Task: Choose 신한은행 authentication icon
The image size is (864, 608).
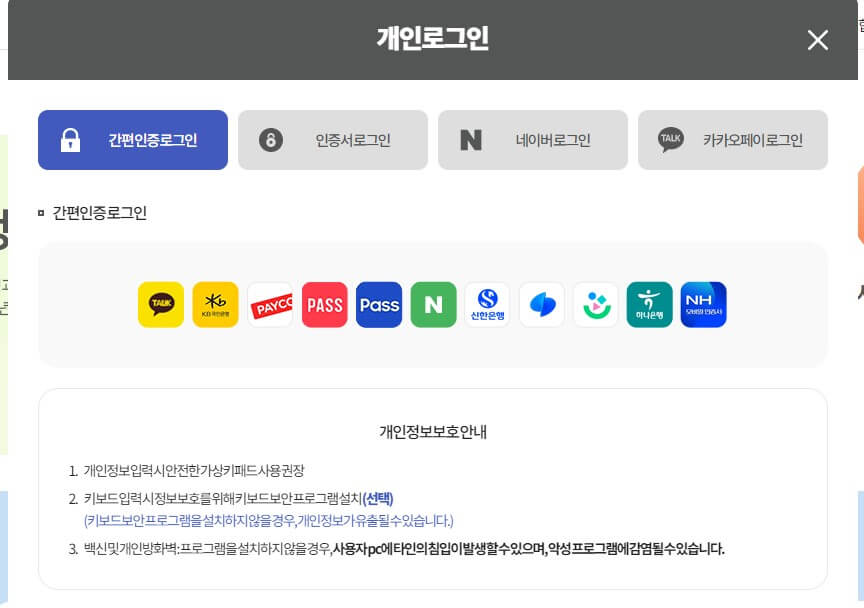Action: coord(488,305)
